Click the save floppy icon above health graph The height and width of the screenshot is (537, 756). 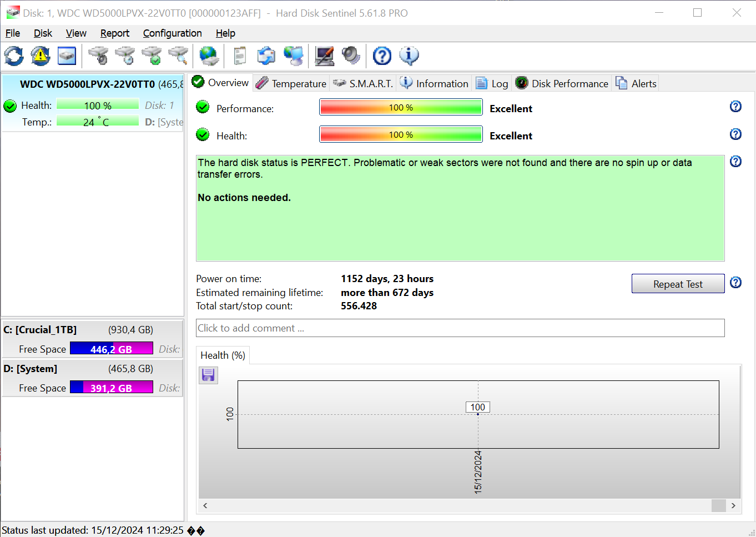tap(208, 375)
